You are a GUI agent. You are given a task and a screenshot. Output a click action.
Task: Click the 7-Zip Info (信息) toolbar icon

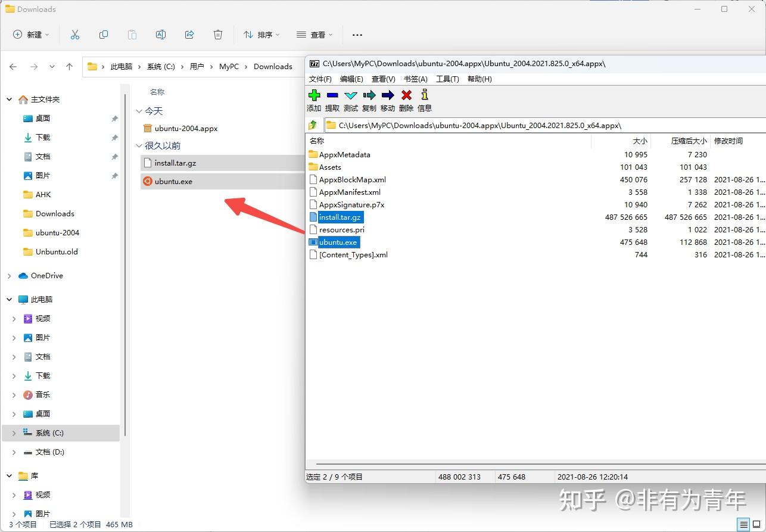point(424,95)
